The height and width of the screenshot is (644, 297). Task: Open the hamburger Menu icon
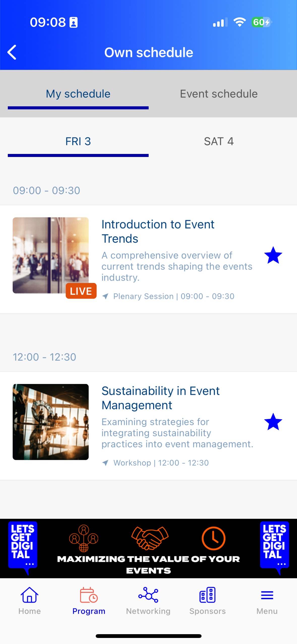(x=267, y=595)
